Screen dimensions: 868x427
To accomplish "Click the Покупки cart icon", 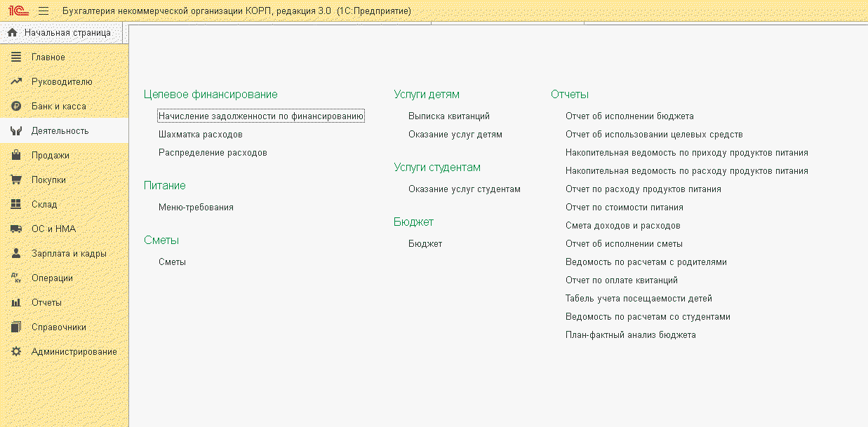I will point(16,179).
